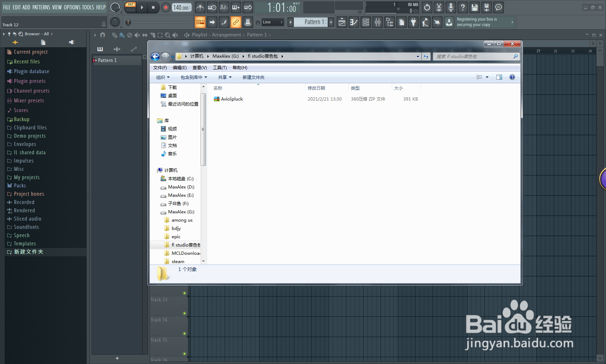Click the content library download icon
This screenshot has width=606, height=364.
pyautogui.click(x=449, y=22)
